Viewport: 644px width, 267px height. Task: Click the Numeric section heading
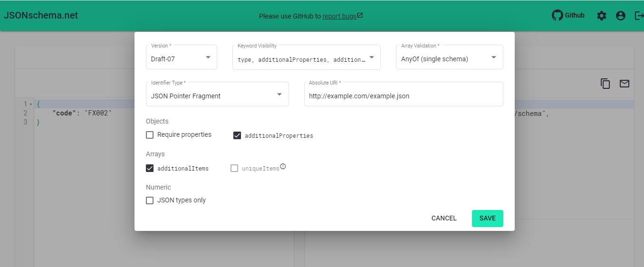click(x=158, y=187)
